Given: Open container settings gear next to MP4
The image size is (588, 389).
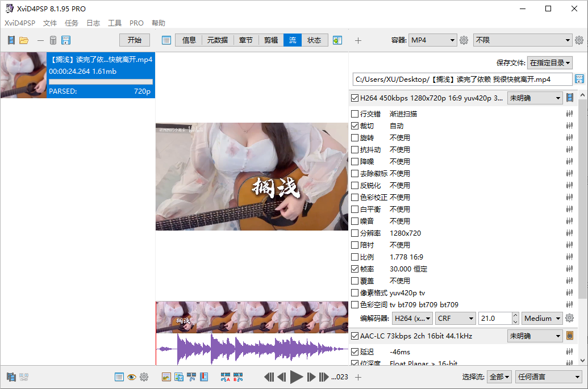Looking at the screenshot, I should tap(464, 40).
